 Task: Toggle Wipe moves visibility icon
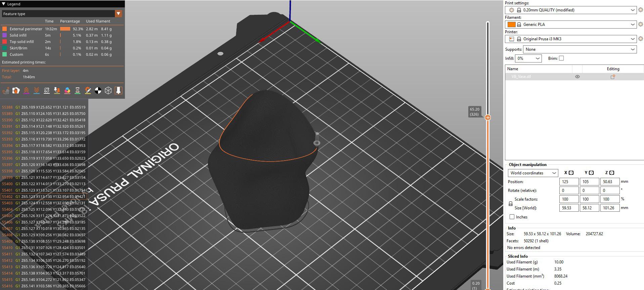point(16,90)
